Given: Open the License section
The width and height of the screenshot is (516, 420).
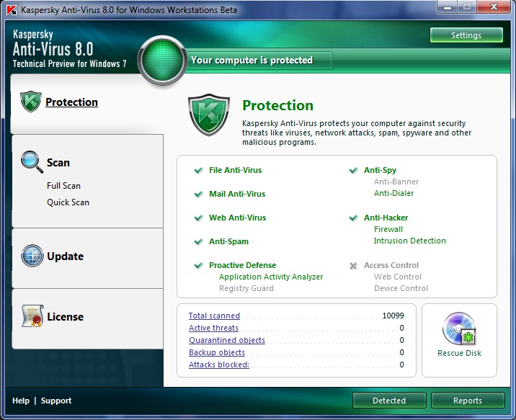Looking at the screenshot, I should tap(65, 317).
